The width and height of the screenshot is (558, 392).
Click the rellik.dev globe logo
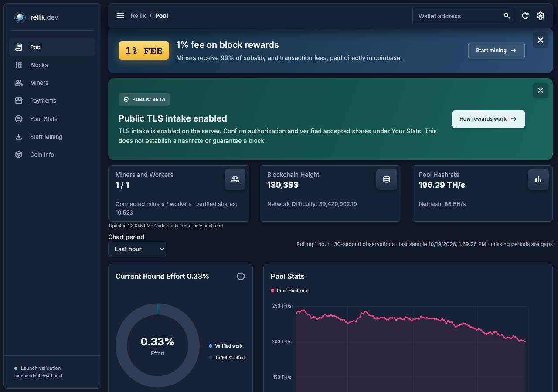click(20, 17)
